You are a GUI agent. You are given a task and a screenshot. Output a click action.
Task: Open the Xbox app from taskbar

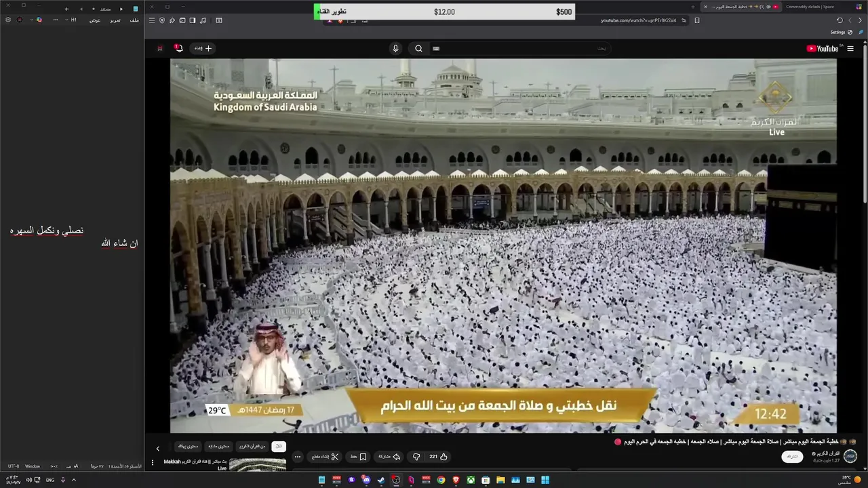(471, 480)
